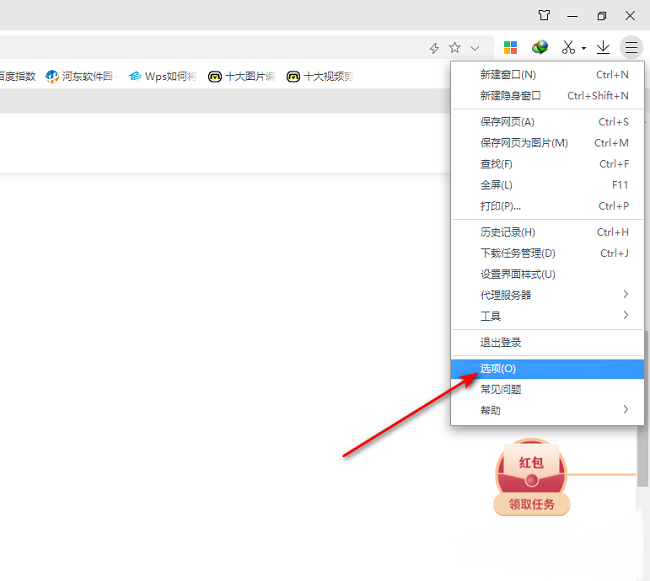Image resolution: width=650 pixels, height=581 pixels.
Task: Click the bookmark star icon
Action: [455, 48]
